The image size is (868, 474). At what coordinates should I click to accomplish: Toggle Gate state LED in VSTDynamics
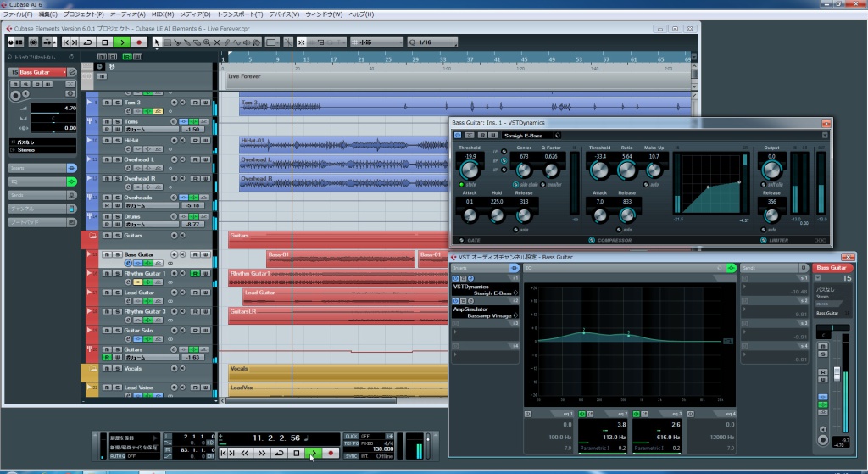tap(461, 184)
